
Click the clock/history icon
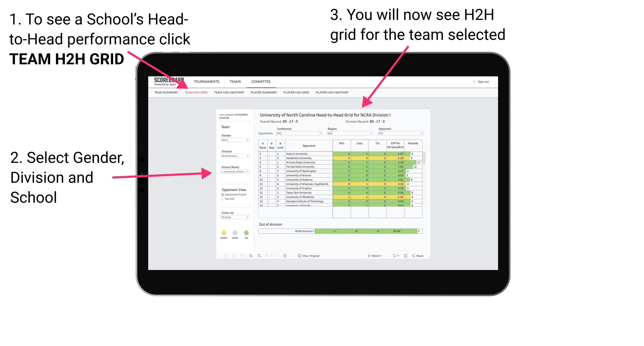pos(285,256)
